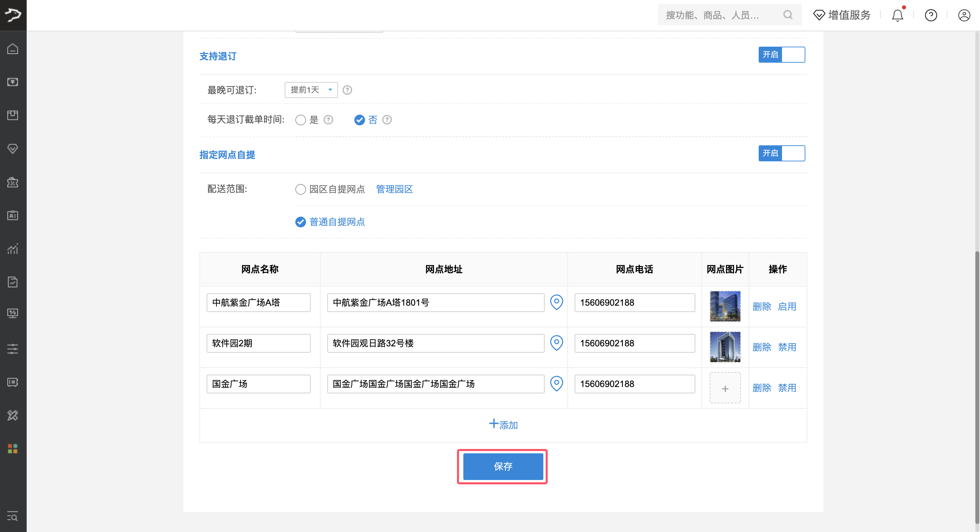Expand the 提前1天 dropdown

[x=311, y=90]
